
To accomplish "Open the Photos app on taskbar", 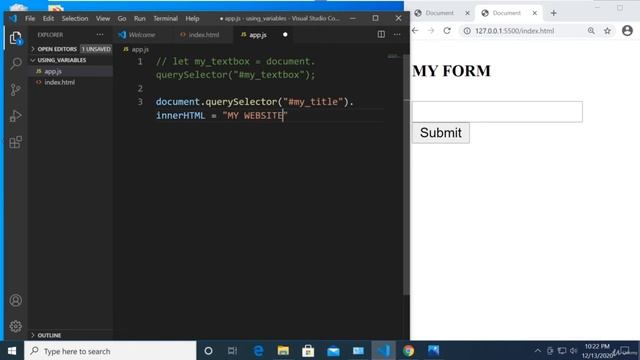I will [433, 351].
